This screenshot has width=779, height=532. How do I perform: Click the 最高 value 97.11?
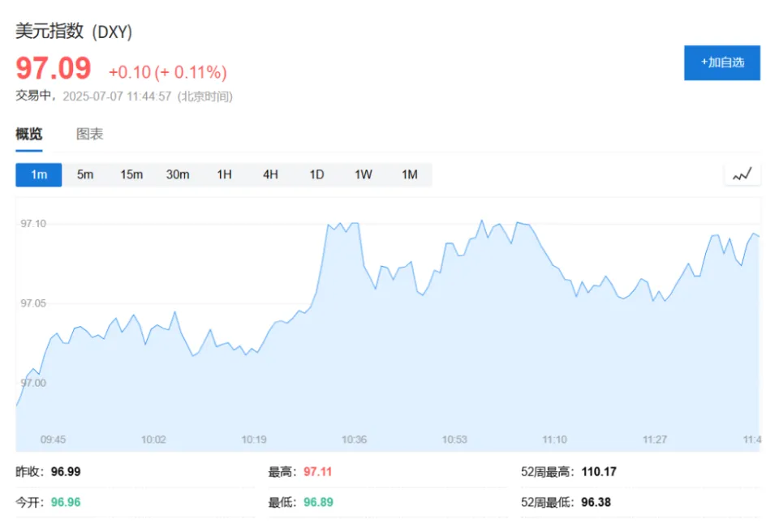tap(318, 472)
